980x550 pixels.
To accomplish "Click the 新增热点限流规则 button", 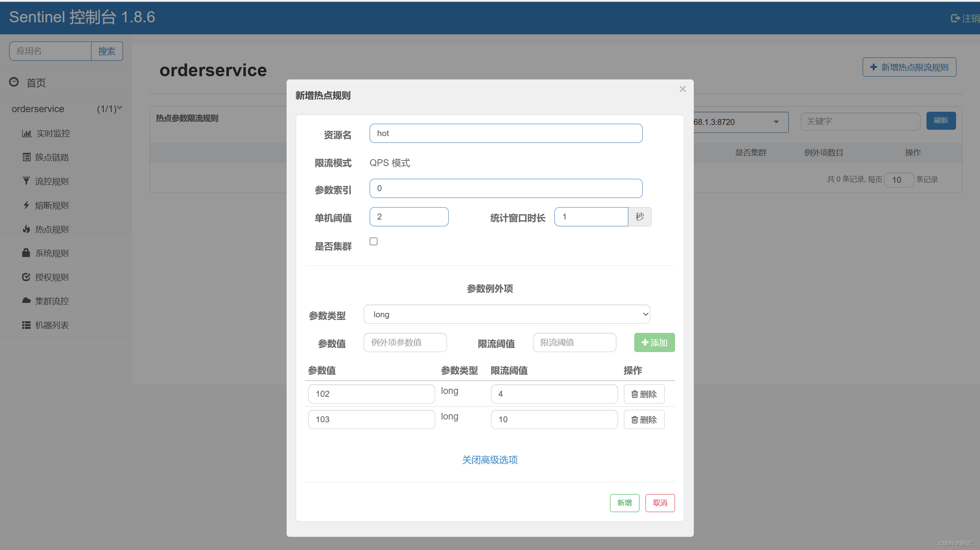I will point(909,67).
